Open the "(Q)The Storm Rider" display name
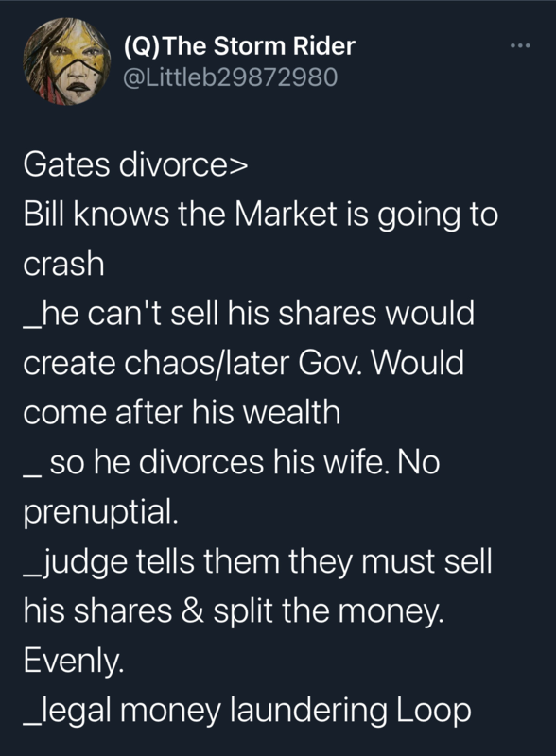This screenshot has width=556, height=756. (x=239, y=45)
